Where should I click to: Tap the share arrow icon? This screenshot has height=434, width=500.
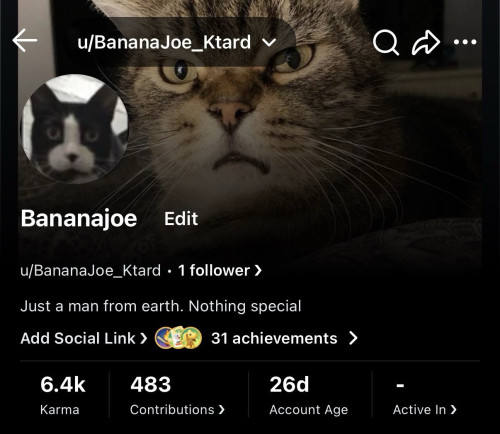[x=426, y=42]
